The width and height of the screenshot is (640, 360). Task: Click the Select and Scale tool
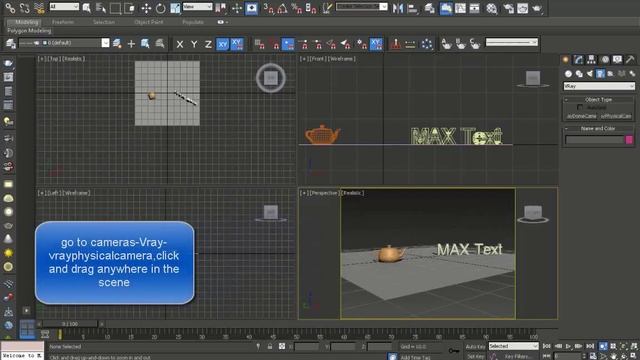pyautogui.click(x=175, y=8)
